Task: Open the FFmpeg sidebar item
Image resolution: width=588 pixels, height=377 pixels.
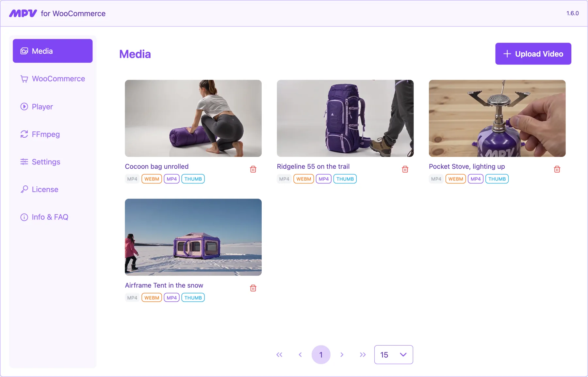Action: tap(53, 134)
